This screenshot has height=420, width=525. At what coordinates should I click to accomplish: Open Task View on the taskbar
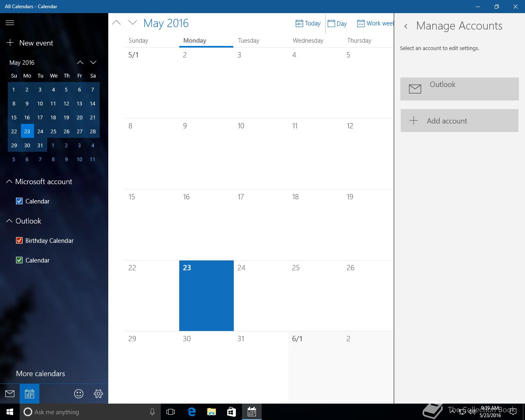[x=171, y=412]
